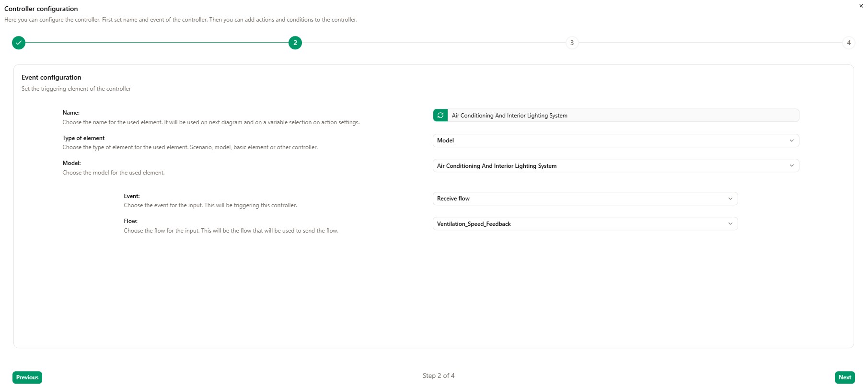Click the 'Controller configuration' title
Image resolution: width=868 pixels, height=387 pixels.
[41, 9]
